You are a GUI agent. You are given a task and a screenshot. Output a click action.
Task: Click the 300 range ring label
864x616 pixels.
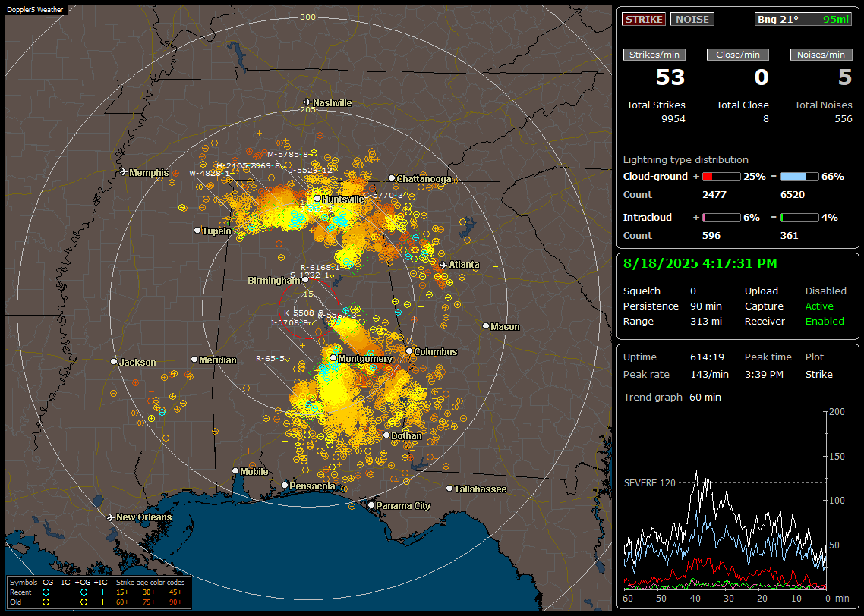pyautogui.click(x=307, y=17)
